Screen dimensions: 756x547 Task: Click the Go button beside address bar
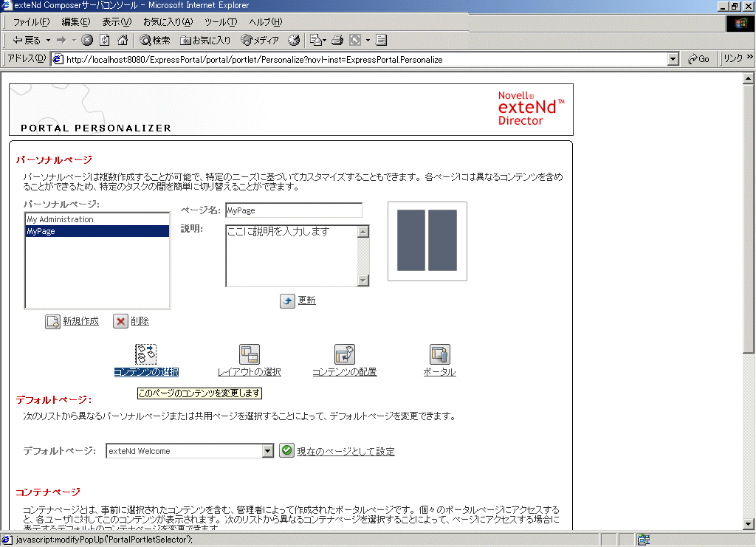click(x=698, y=59)
